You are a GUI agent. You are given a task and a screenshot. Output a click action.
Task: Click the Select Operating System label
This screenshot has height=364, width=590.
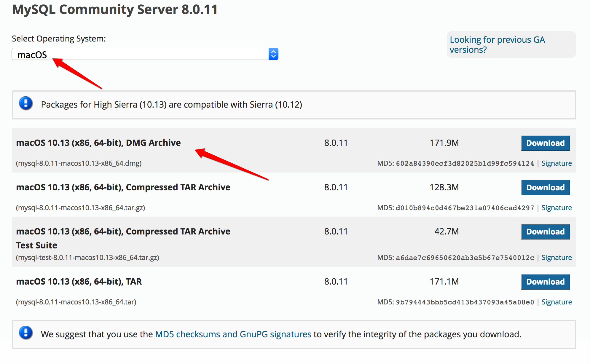click(59, 39)
